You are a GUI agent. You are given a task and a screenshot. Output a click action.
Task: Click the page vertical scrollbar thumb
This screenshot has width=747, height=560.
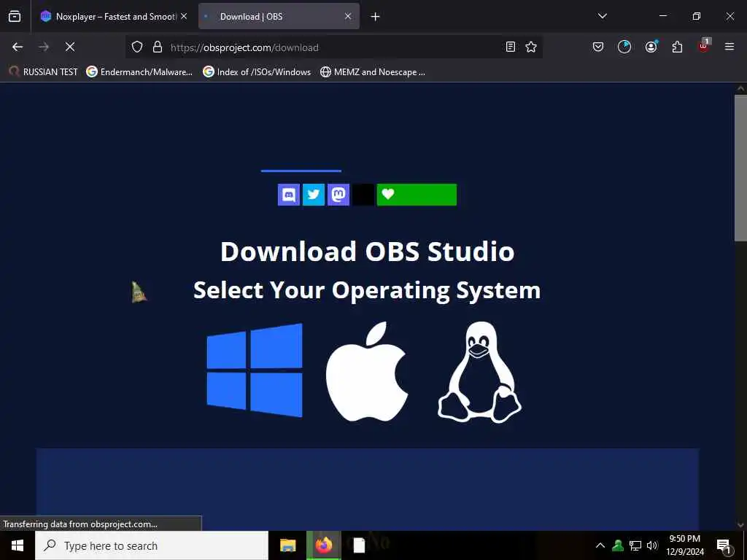[x=740, y=168]
